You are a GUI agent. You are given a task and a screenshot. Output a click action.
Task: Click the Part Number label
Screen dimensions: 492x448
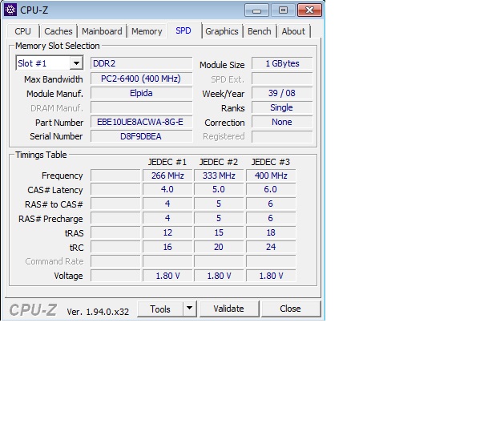59,123
